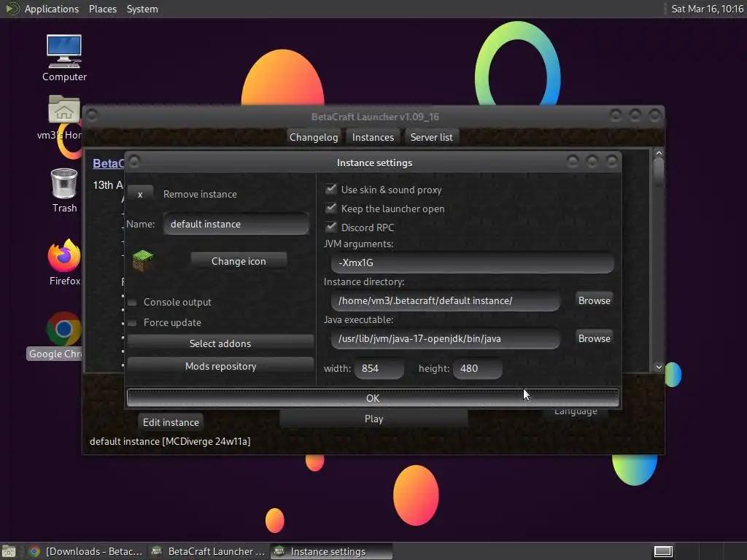Open the Applications menu
Screen dimensions: 747x560
coord(52,9)
